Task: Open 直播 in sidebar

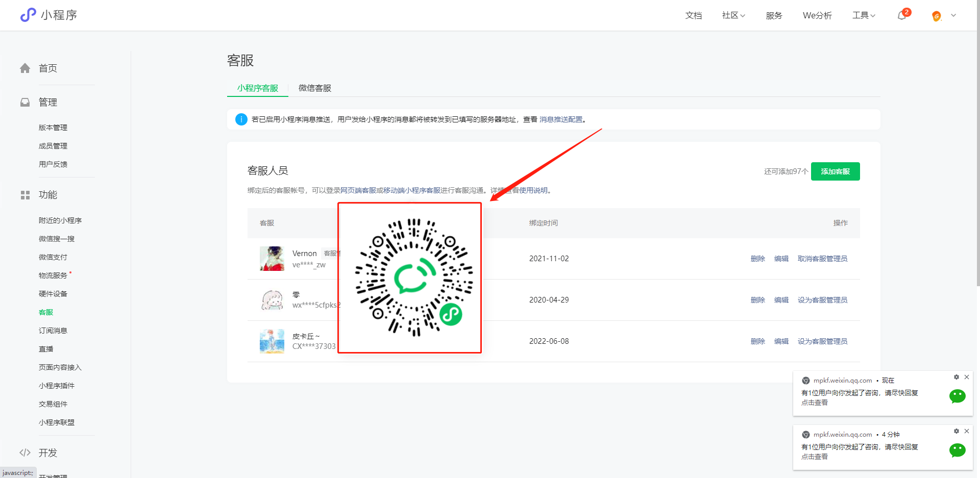Action: point(46,349)
